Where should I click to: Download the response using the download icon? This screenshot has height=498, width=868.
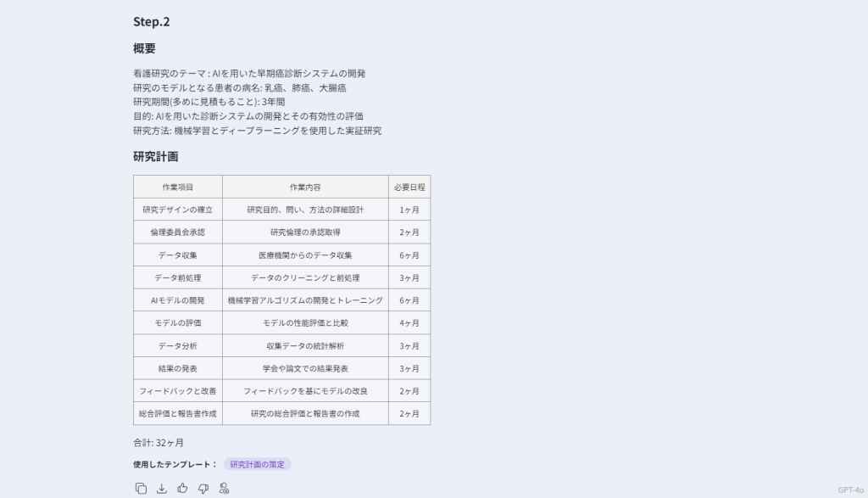[x=162, y=488]
